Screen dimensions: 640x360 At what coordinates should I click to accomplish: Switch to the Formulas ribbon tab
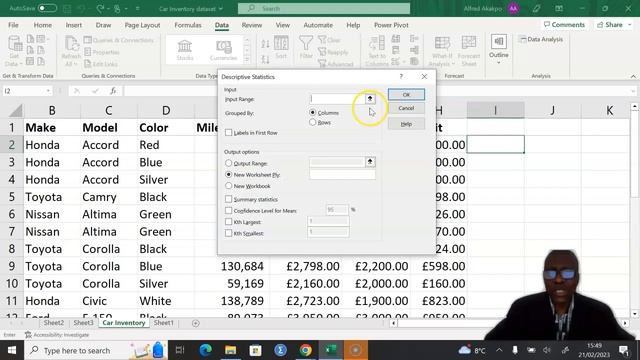coord(188,25)
